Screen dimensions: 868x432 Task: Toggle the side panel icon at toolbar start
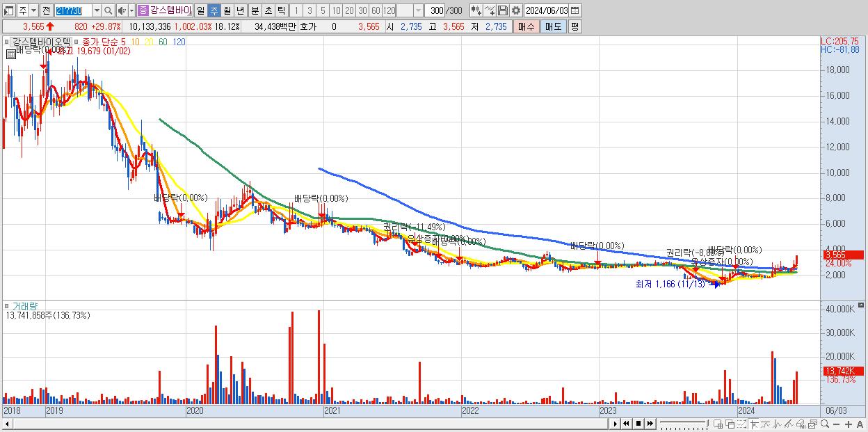click(x=8, y=10)
